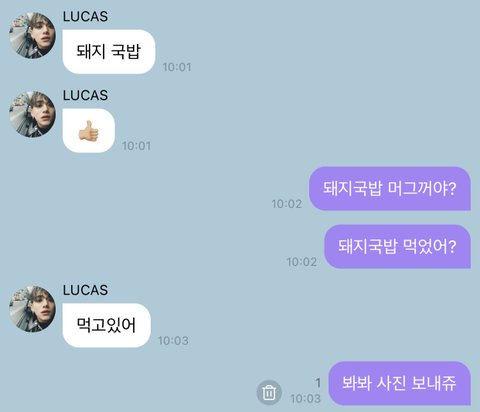Open LUCAS's profile picture beside thumbs-up
480x412 pixels.
(32, 114)
